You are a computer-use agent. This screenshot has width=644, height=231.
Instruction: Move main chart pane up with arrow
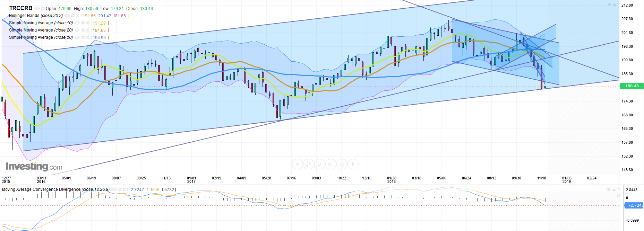614,5
